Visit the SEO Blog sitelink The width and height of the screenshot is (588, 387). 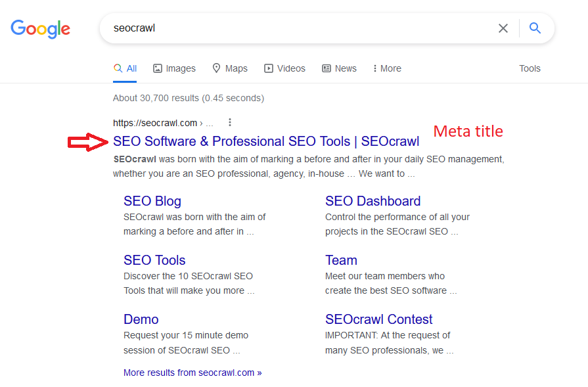[x=152, y=200]
